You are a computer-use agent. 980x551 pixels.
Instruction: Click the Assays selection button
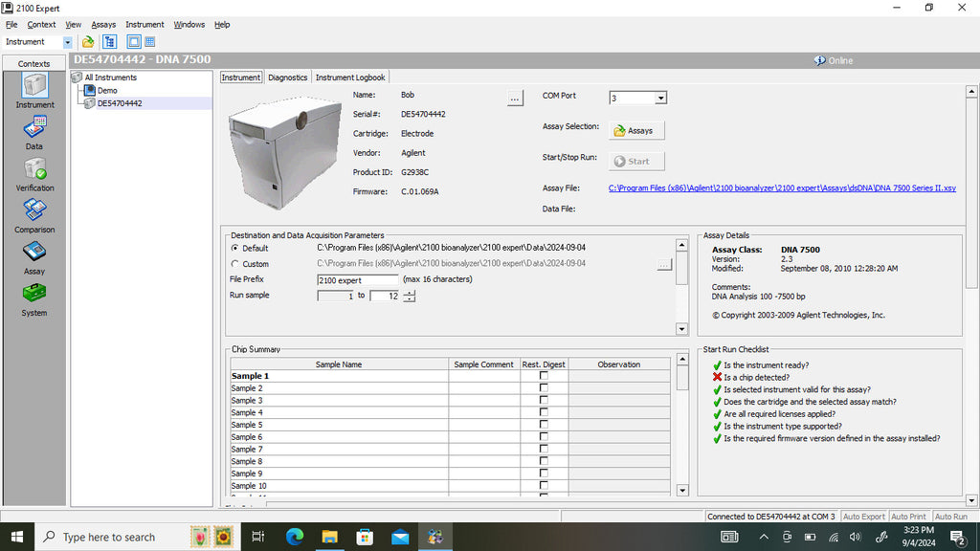(x=636, y=130)
